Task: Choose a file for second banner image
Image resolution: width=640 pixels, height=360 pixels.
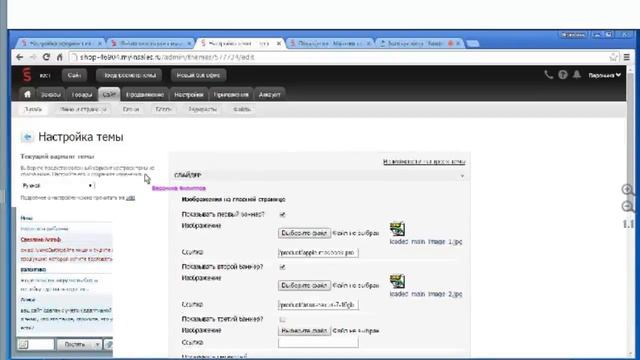Action: 304,285
